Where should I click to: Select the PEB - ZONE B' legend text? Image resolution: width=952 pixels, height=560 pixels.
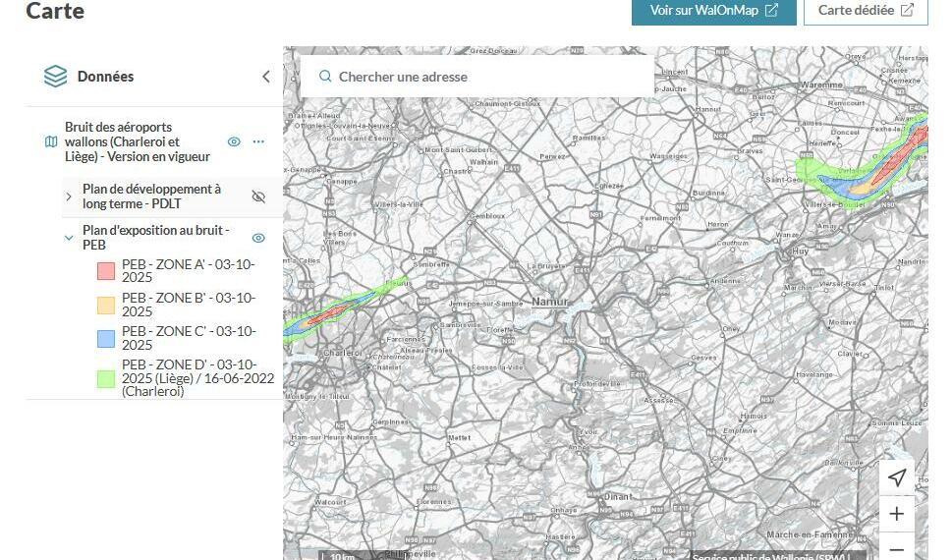click(189, 305)
